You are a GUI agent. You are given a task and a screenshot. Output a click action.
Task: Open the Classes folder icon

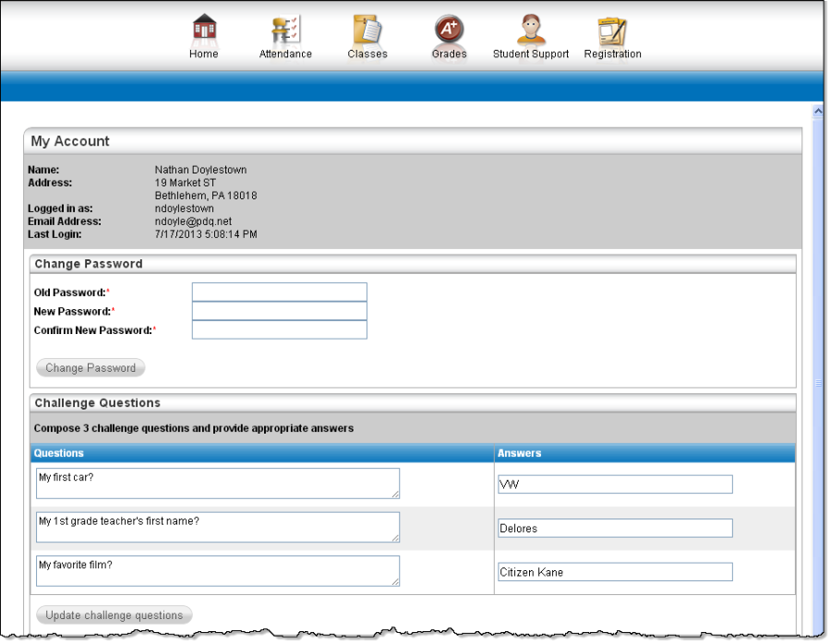coord(367,30)
